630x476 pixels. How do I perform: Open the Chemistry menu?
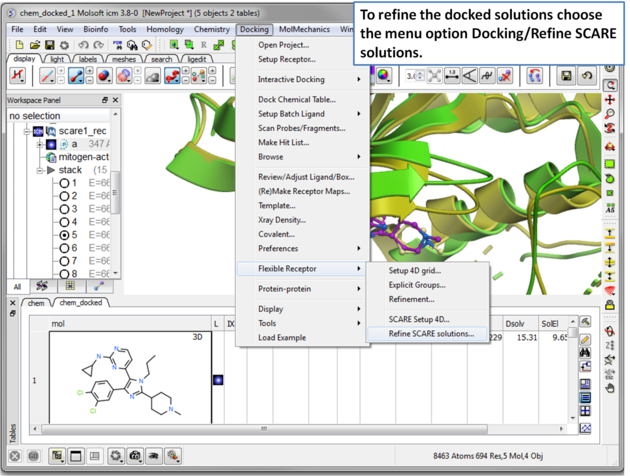click(x=211, y=30)
